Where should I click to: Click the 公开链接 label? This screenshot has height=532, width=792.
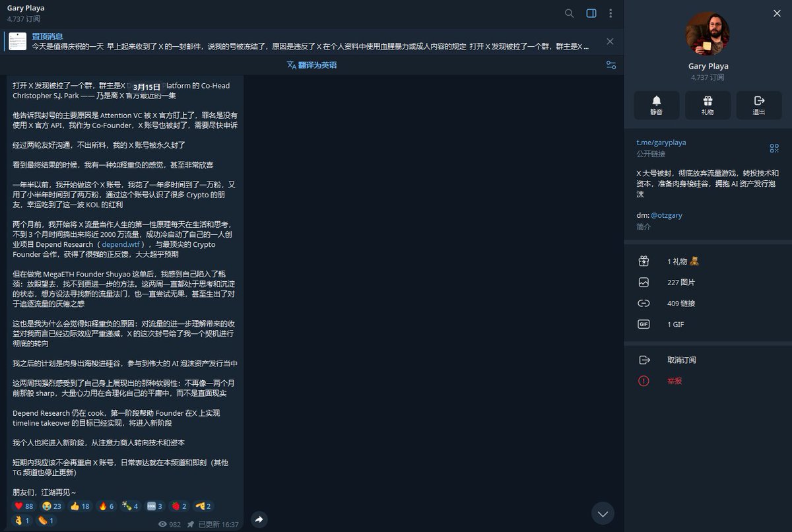click(x=651, y=154)
